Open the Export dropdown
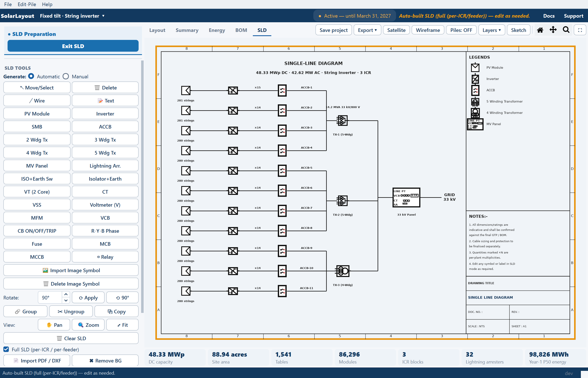588x378 pixels. click(367, 30)
